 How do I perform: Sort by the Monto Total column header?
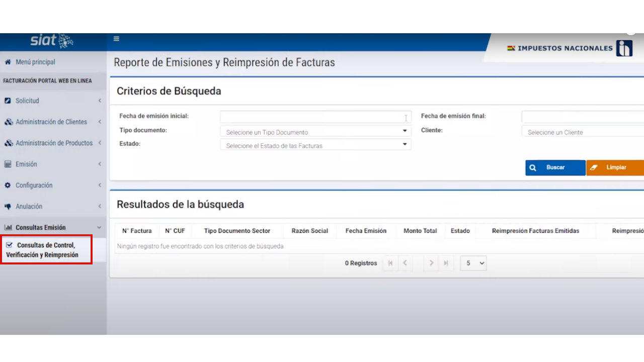coord(420,231)
